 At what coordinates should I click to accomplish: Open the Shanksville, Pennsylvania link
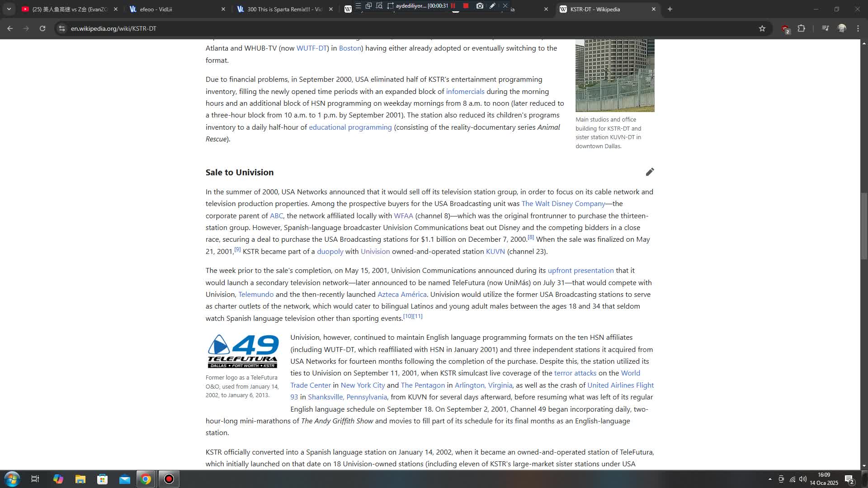click(x=347, y=397)
